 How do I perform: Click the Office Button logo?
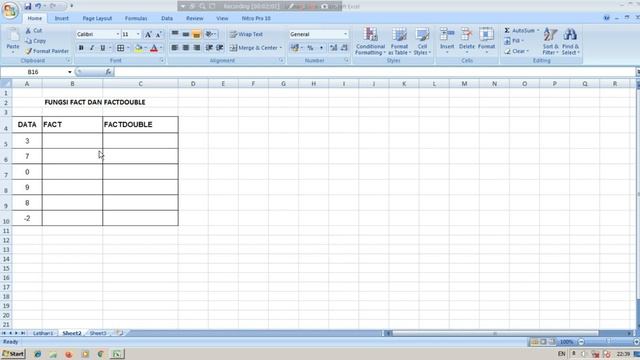(x=10, y=10)
